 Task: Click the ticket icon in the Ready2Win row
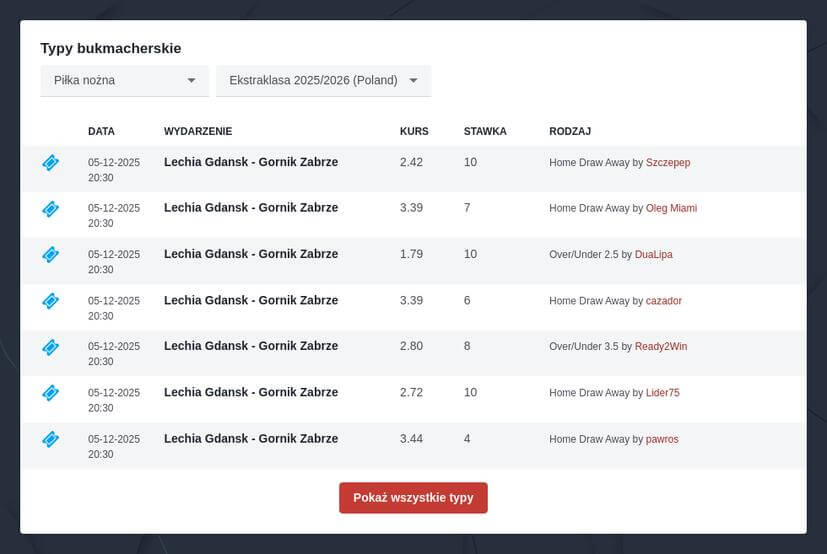pyautogui.click(x=51, y=347)
